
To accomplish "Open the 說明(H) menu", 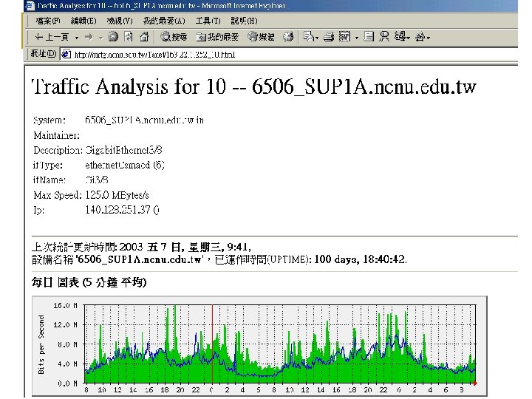I will click(x=245, y=21).
